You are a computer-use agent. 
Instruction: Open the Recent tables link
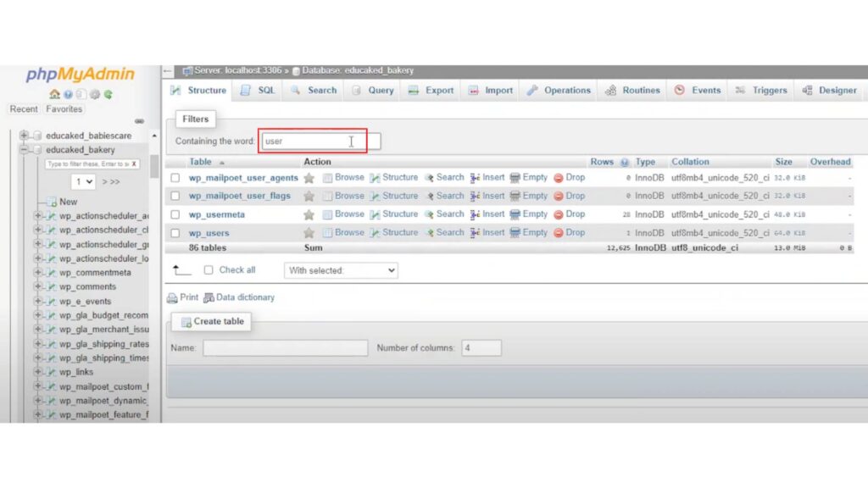(x=24, y=109)
